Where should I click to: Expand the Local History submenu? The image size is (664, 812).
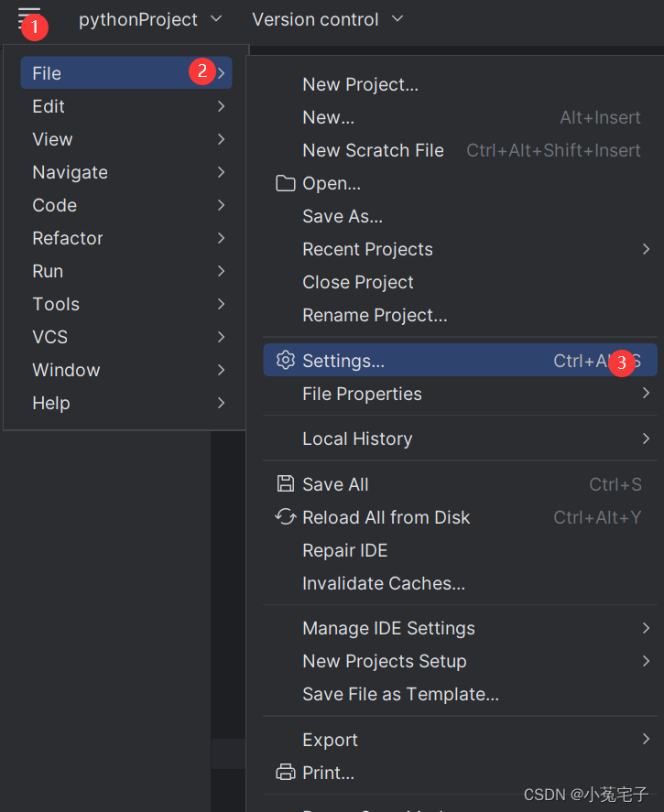click(646, 438)
